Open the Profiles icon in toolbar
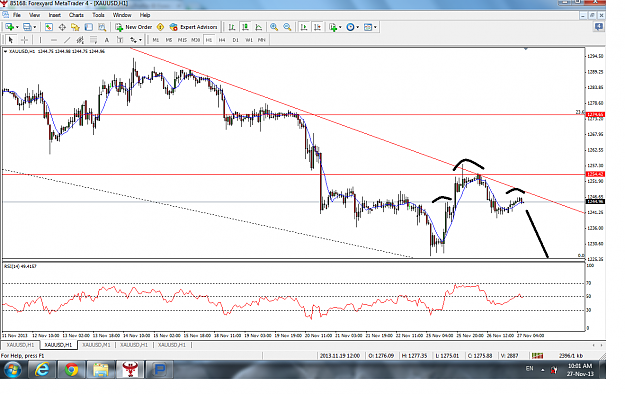This screenshot has height=394, width=625. [27, 27]
